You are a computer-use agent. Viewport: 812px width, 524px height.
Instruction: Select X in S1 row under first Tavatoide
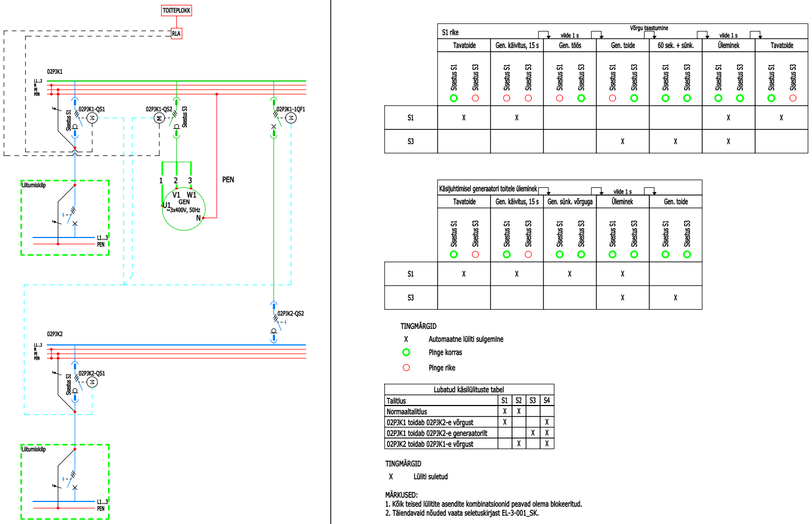coord(464,118)
